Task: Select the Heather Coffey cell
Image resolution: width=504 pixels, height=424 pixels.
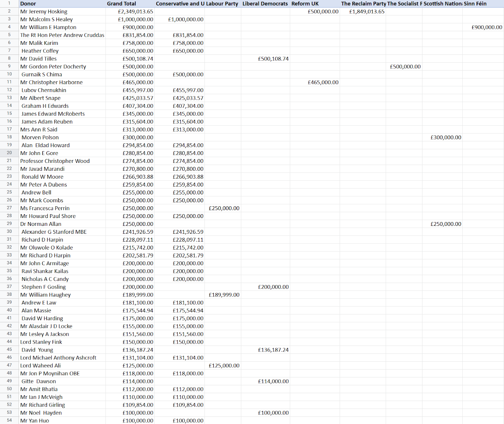Action: (62, 51)
